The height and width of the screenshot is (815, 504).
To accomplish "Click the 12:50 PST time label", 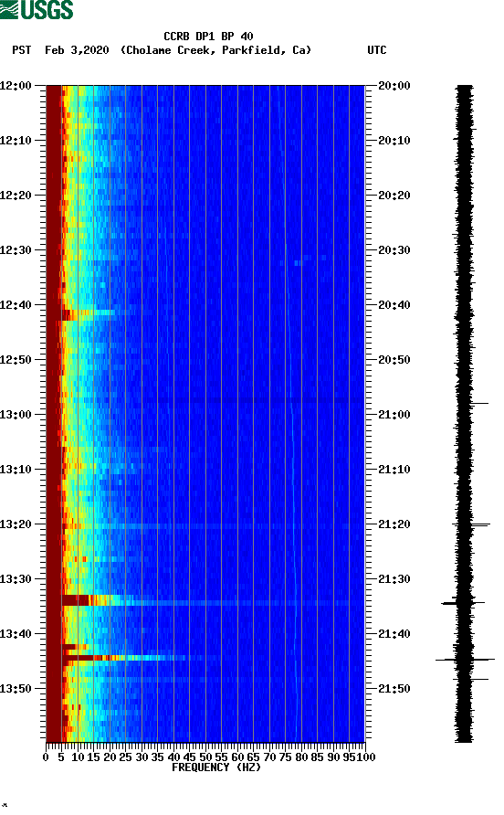I will (x=16, y=360).
